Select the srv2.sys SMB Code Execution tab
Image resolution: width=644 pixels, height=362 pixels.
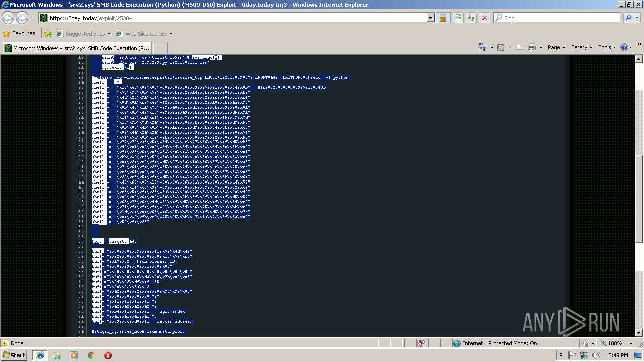pyautogui.click(x=77, y=48)
